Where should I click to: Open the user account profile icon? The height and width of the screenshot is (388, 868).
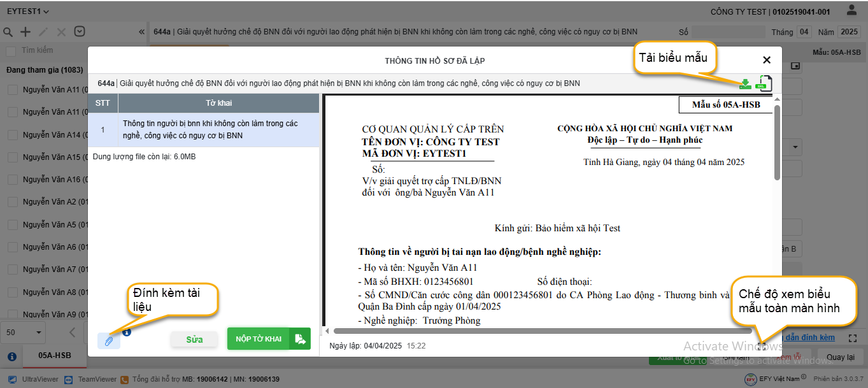coord(851,11)
